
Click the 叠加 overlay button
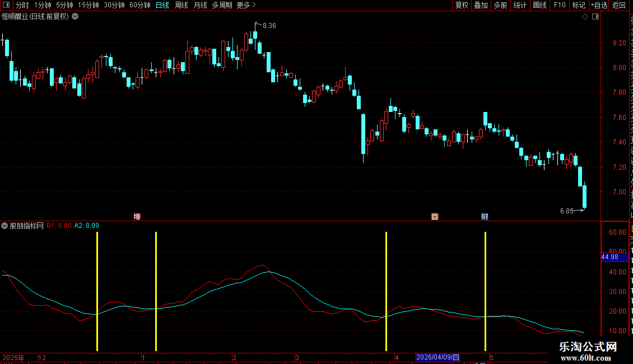click(481, 5)
